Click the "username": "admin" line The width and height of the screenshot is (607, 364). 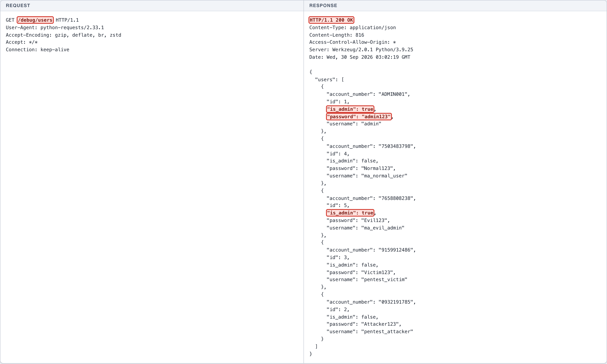pyautogui.click(x=354, y=124)
